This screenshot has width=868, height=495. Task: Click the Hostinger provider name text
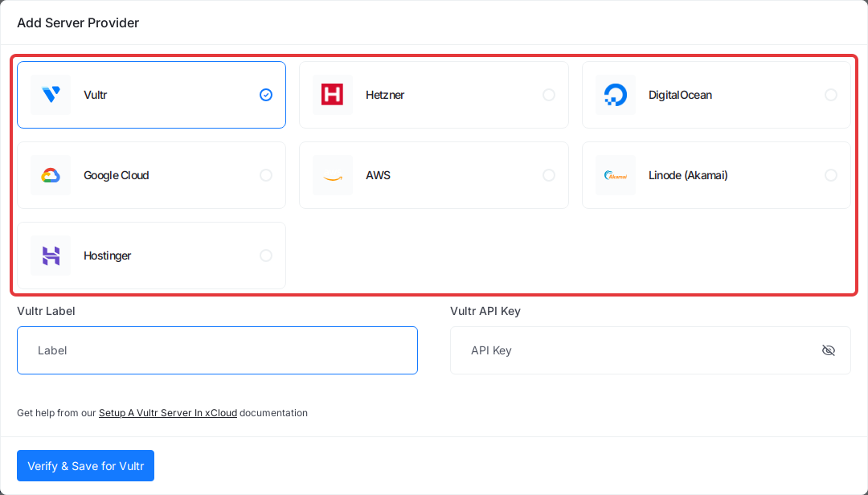click(x=108, y=256)
